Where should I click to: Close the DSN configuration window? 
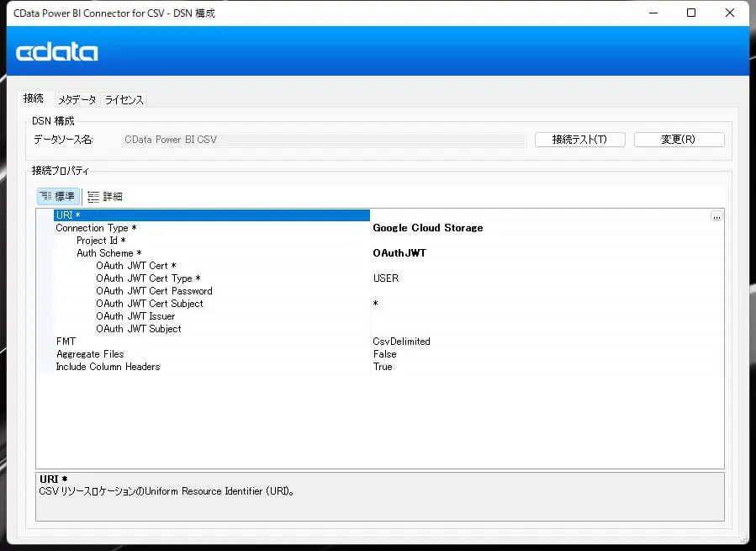729,13
